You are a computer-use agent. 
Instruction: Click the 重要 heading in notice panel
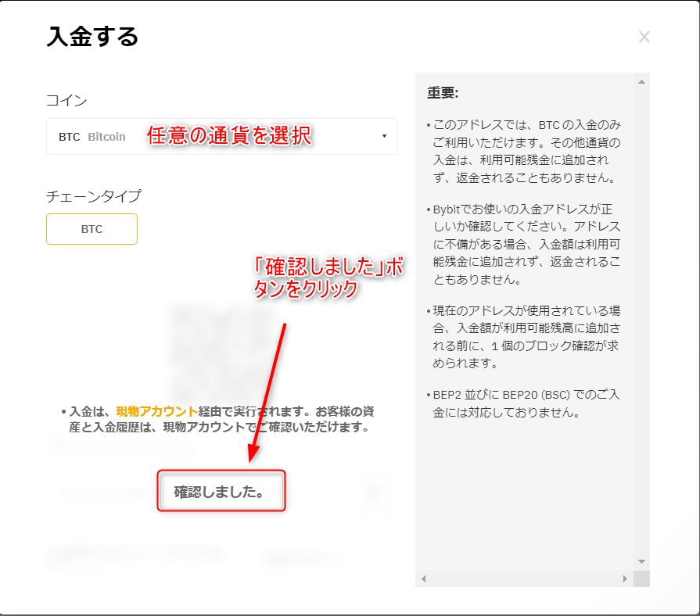pyautogui.click(x=443, y=92)
